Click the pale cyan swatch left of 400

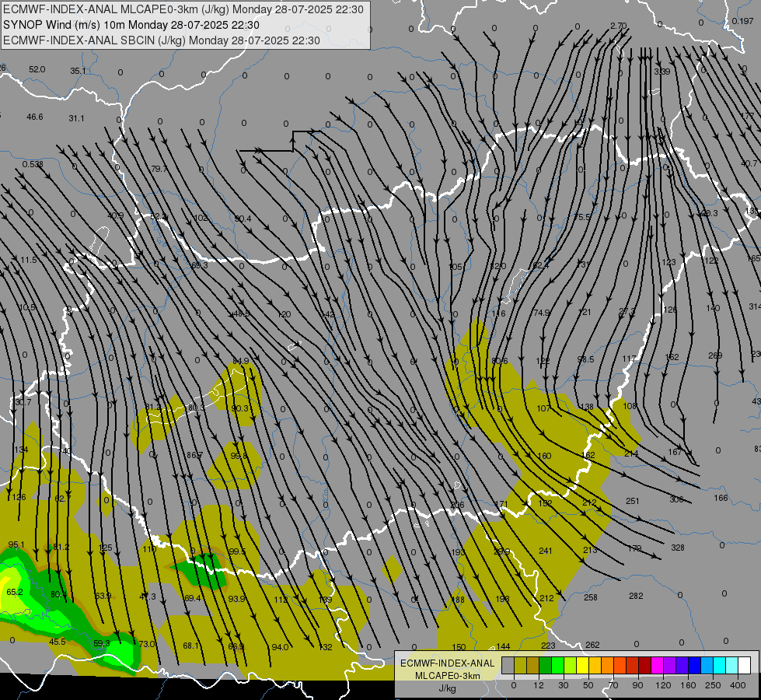[732, 666]
